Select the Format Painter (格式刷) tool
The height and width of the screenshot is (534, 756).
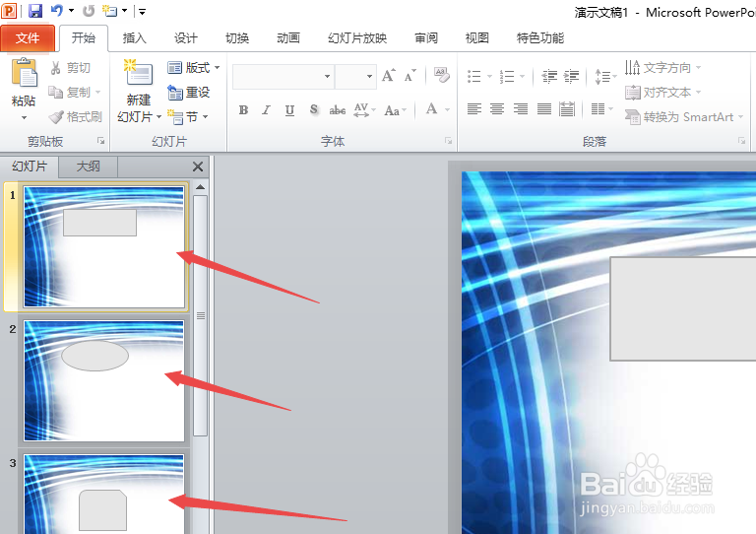pyautogui.click(x=75, y=116)
